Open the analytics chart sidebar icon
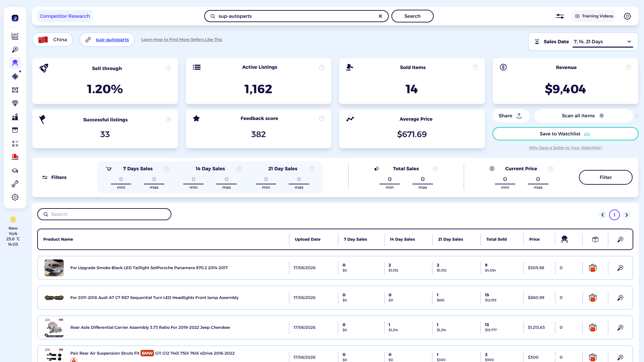This screenshot has height=362, width=644. 15,36
